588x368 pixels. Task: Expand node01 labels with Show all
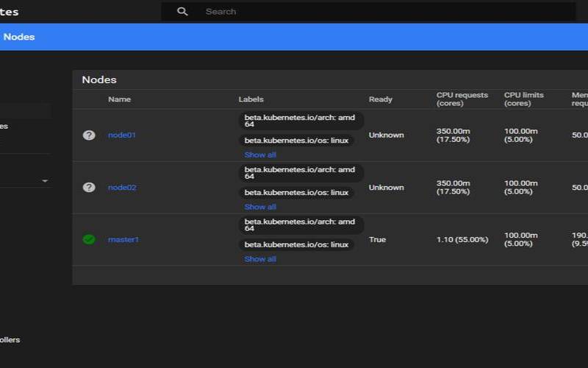[x=260, y=155]
